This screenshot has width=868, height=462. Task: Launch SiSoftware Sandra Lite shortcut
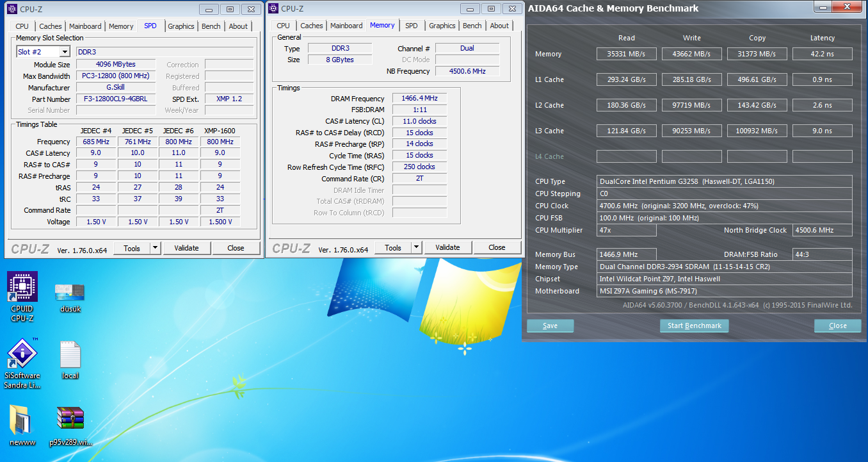point(22,363)
